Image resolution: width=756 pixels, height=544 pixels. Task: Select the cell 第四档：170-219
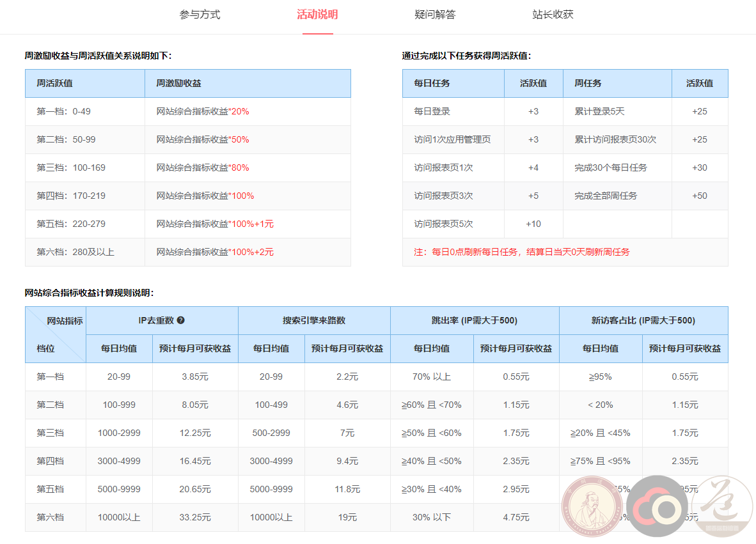tap(85, 196)
